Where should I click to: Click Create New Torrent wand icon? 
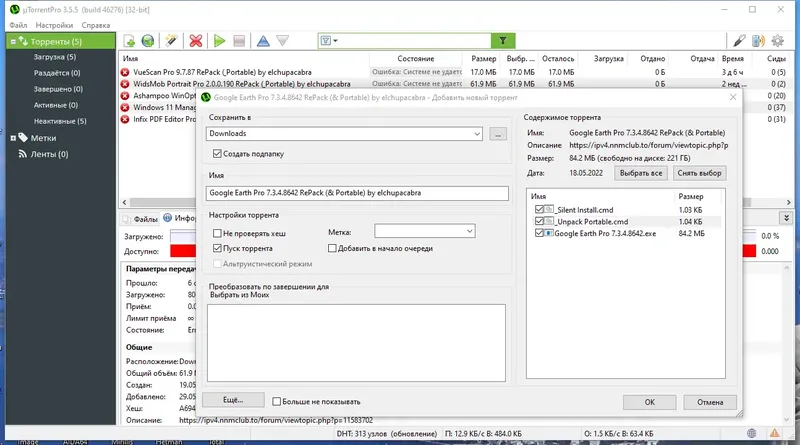[171, 41]
